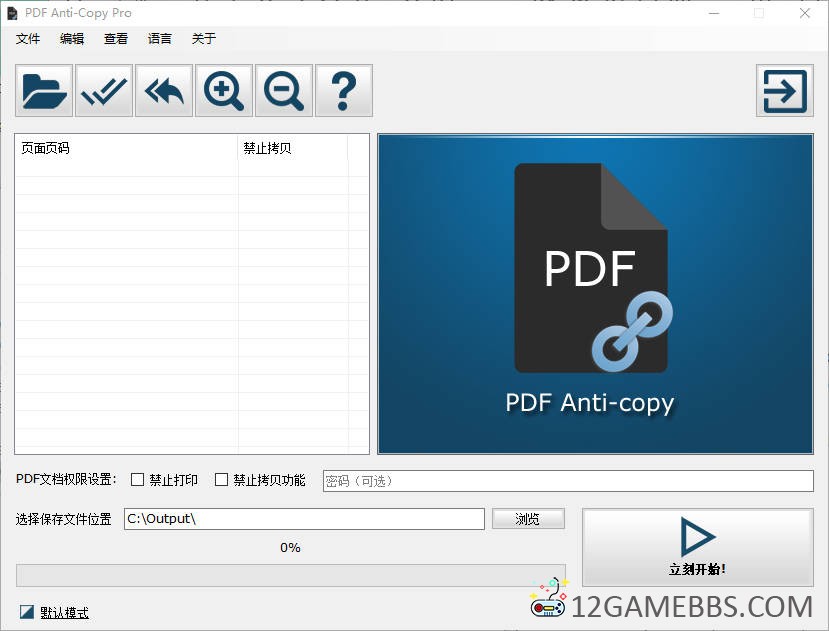The width and height of the screenshot is (829, 631).
Task: Click the progress bar under 0%
Action: 291,575
